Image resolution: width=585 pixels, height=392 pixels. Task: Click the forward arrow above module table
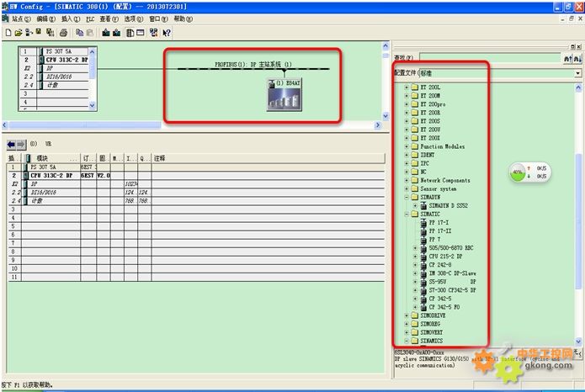point(21,144)
